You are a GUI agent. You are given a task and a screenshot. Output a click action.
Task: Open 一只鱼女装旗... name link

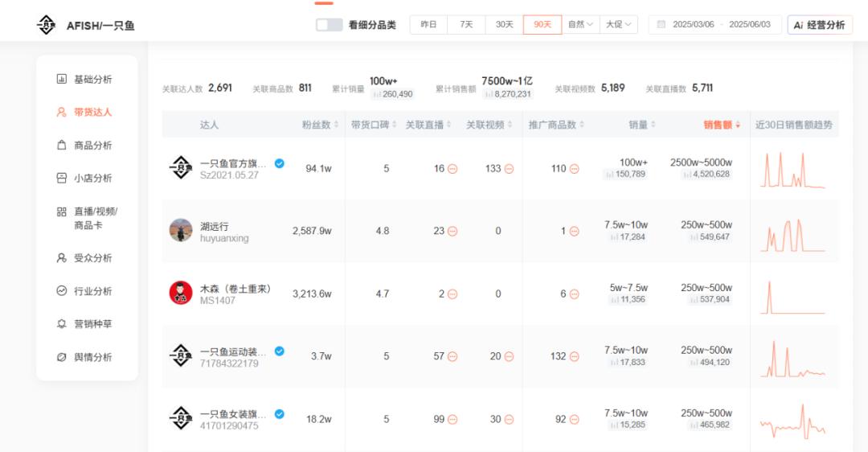pyautogui.click(x=233, y=414)
